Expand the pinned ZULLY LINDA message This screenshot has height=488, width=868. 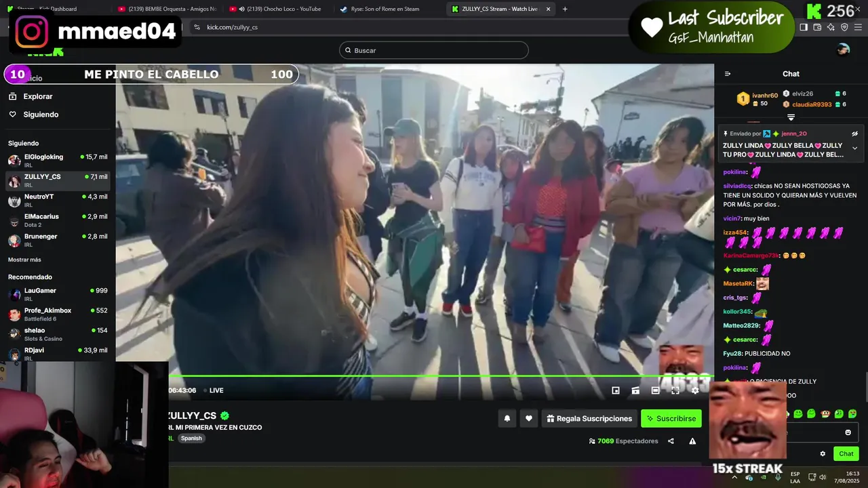point(854,148)
